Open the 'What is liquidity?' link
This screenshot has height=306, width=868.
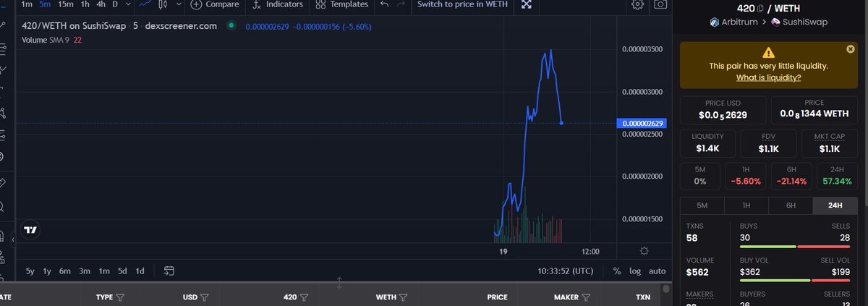[768, 77]
